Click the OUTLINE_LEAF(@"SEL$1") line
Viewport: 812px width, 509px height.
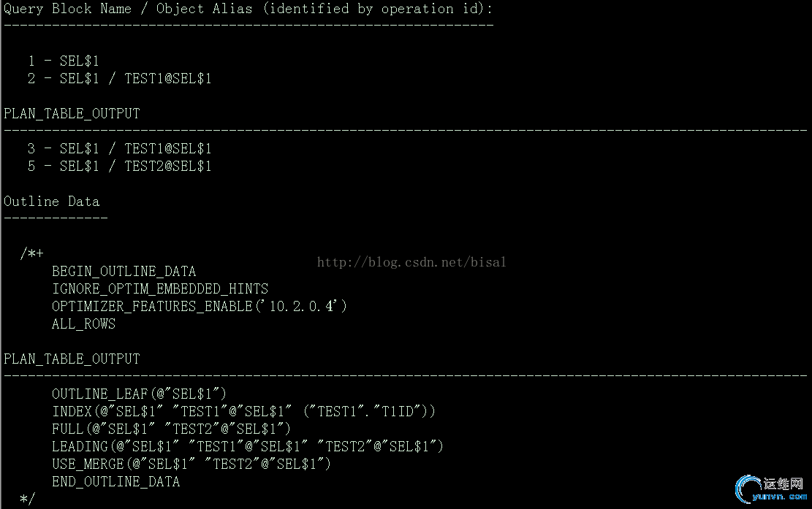(139, 394)
